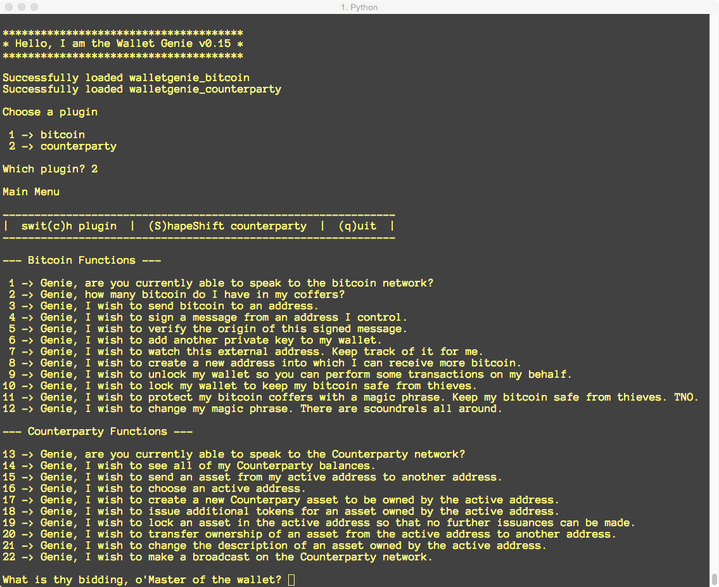Click 'Successfully loaded walletgenie_counterparty' line
719x587 pixels.
pyautogui.click(x=142, y=89)
